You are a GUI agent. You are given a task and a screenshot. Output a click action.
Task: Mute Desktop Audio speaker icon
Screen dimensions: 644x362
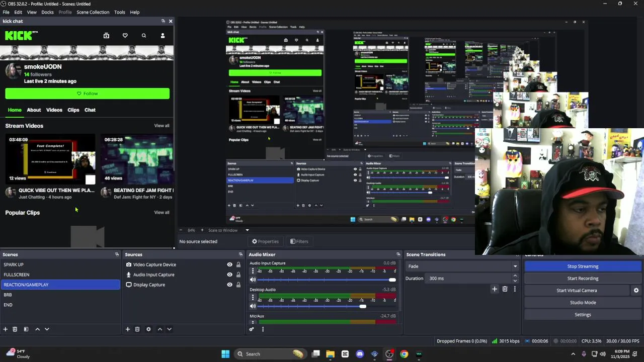[253, 306]
